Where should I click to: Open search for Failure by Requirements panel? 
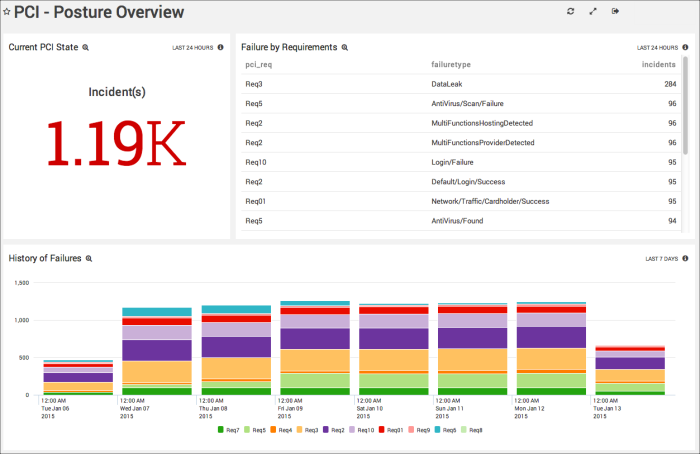345,47
